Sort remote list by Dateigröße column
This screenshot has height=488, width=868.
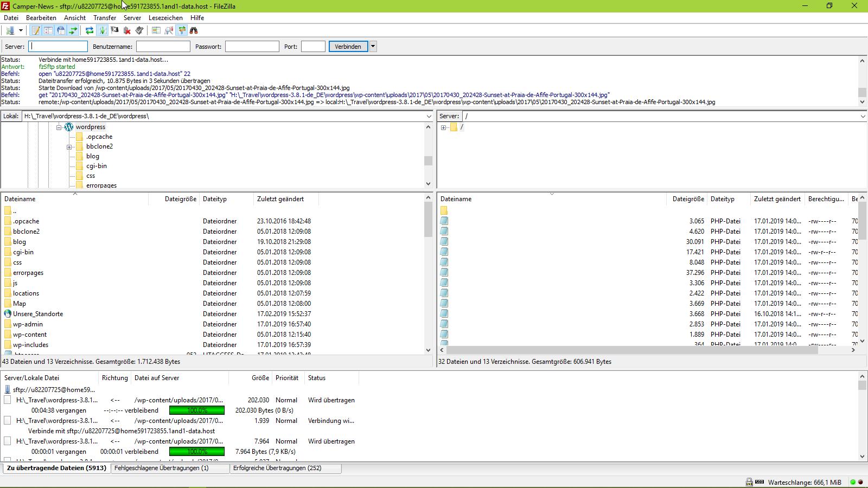click(687, 199)
